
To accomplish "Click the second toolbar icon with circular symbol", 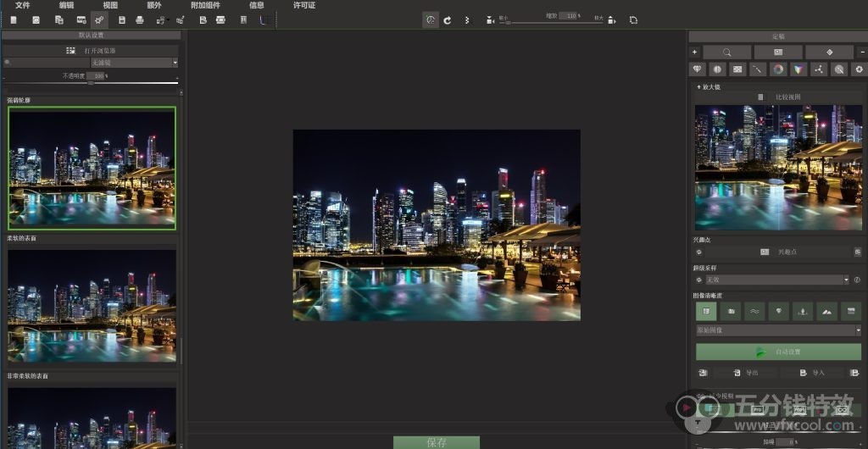I will pos(36,19).
